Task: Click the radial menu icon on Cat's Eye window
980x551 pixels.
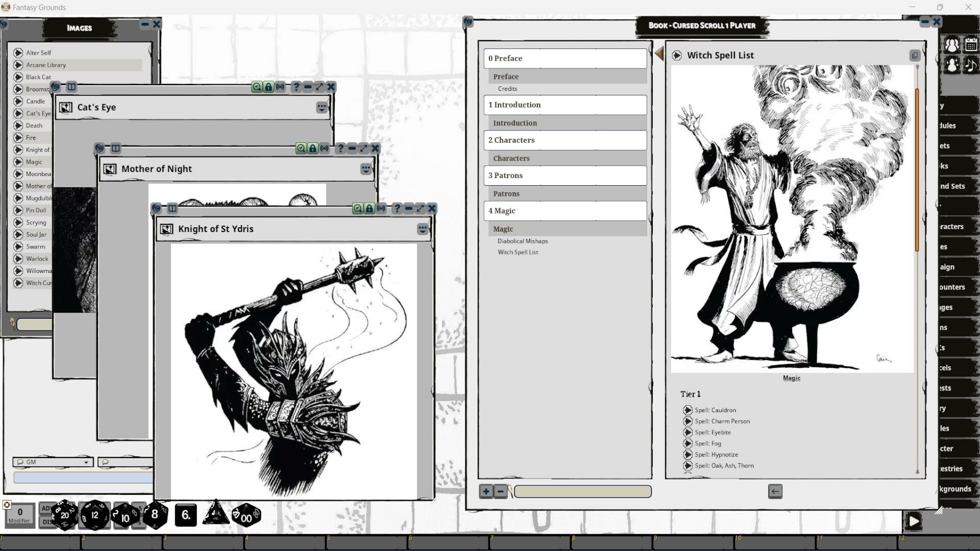Action: pyautogui.click(x=322, y=107)
